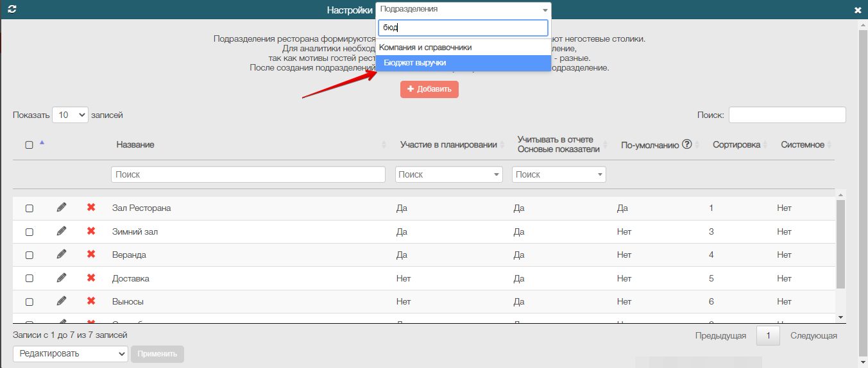Delete the Зимний зал row
This screenshot has width=868, height=368.
tap(91, 231)
